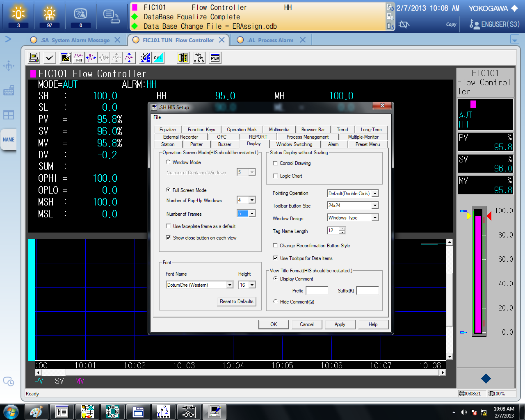Click the OK button
The image size is (525, 420).
click(x=274, y=324)
